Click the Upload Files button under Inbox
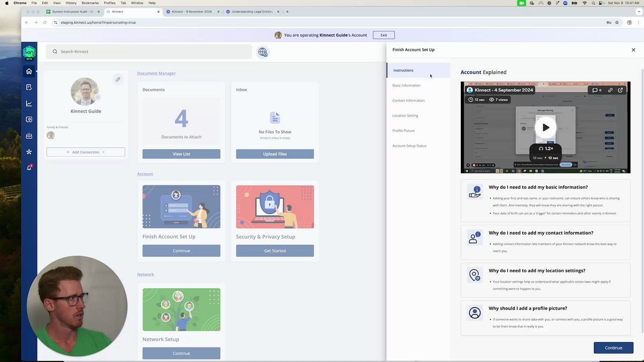 click(275, 154)
